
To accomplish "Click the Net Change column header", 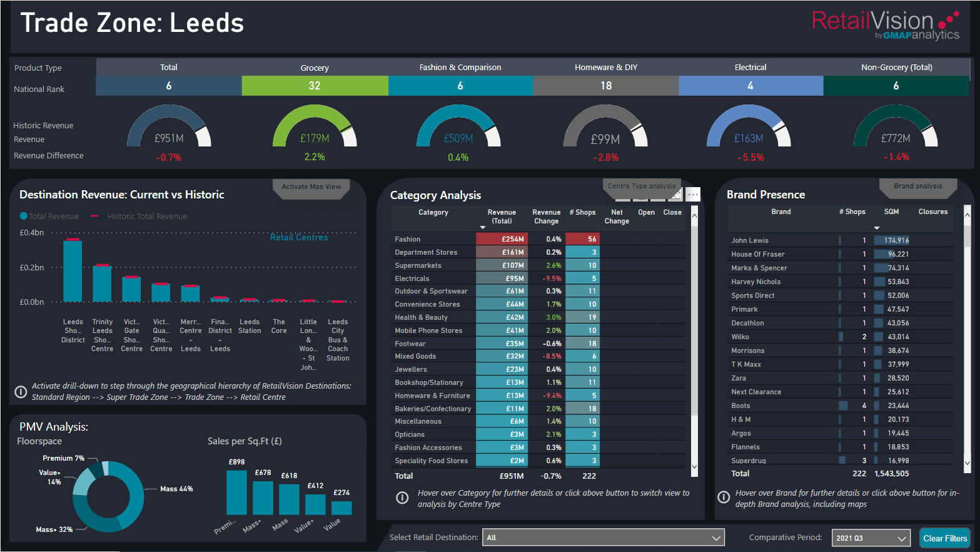I will click(617, 217).
